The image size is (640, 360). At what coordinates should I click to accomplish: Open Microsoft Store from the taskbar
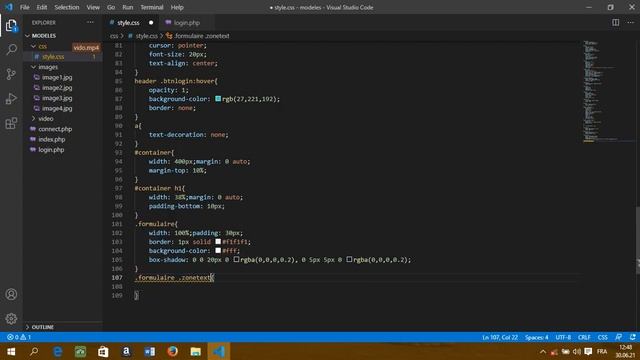pos(103,351)
